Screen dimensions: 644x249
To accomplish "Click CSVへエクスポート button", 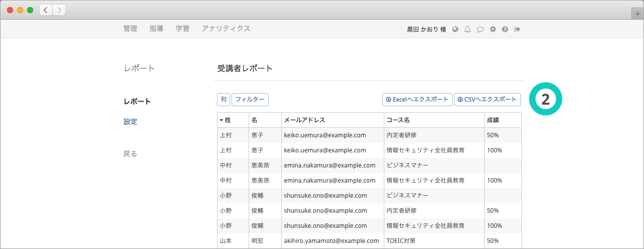I will (487, 100).
